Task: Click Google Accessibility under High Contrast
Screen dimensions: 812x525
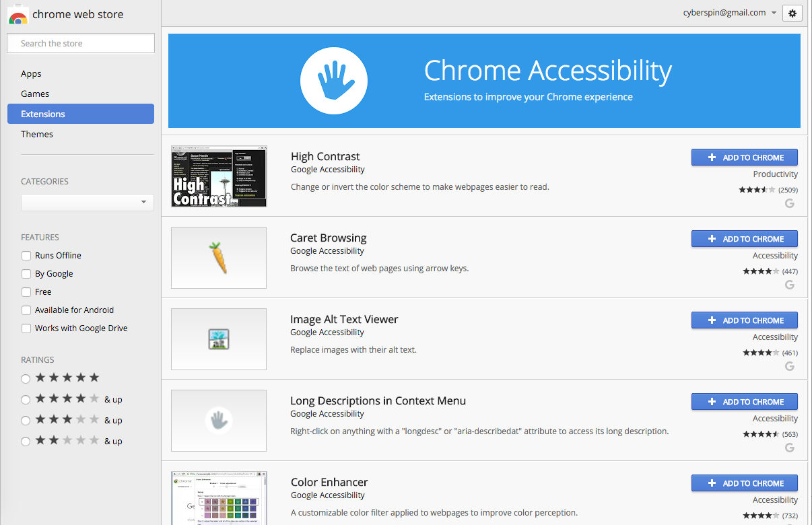Action: pyautogui.click(x=328, y=170)
